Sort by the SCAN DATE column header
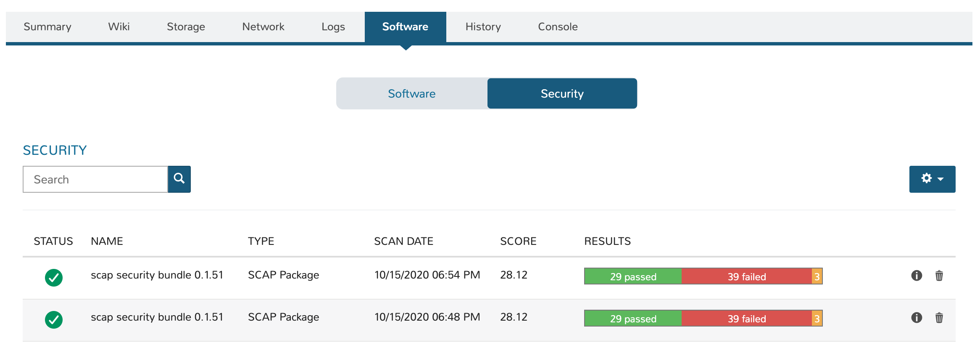Viewport: 980px width, 356px height. 403,241
